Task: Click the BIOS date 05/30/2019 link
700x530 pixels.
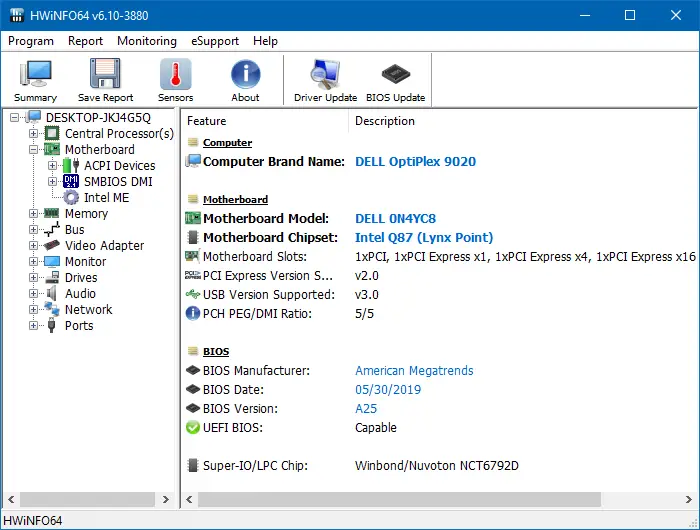Action: click(x=388, y=390)
